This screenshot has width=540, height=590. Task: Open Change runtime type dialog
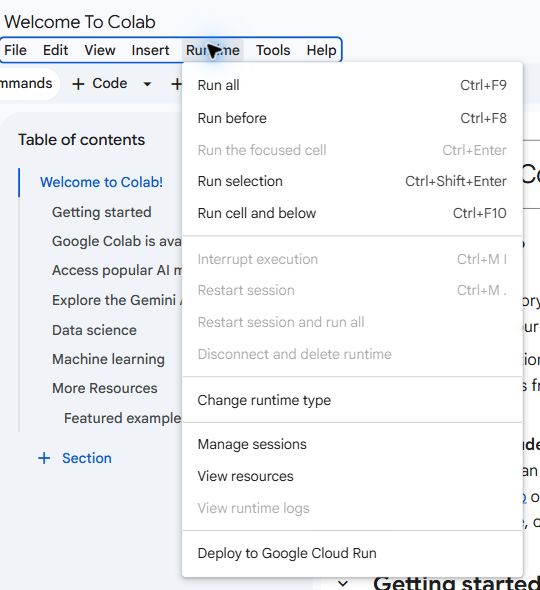tap(352, 400)
